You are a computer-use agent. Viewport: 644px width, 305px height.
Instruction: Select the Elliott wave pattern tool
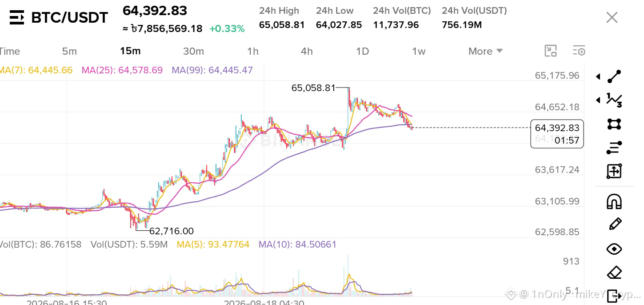click(614, 100)
